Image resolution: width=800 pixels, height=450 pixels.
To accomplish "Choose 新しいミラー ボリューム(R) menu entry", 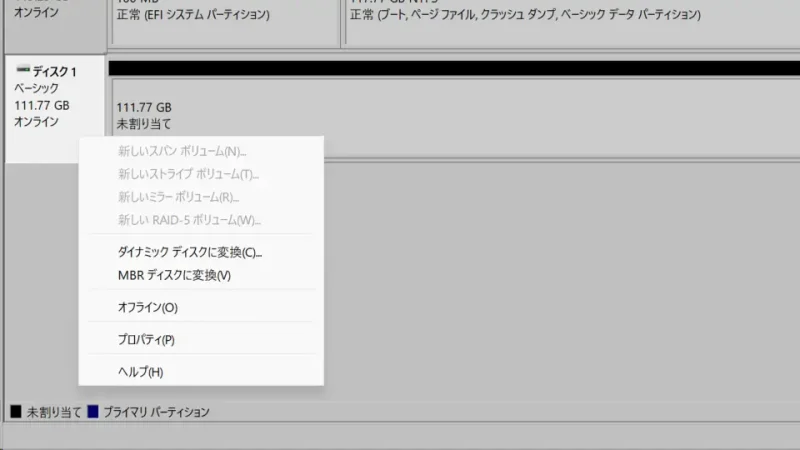I will [x=201, y=197].
